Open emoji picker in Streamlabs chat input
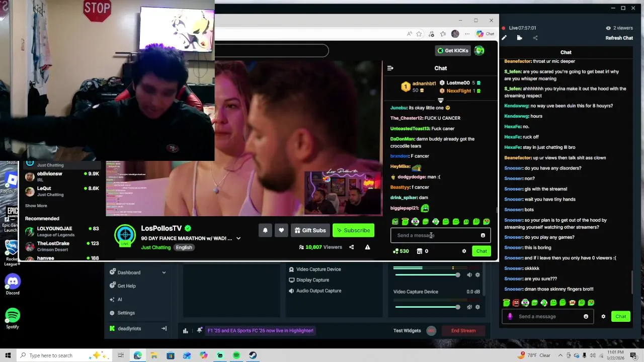 tap(586, 316)
